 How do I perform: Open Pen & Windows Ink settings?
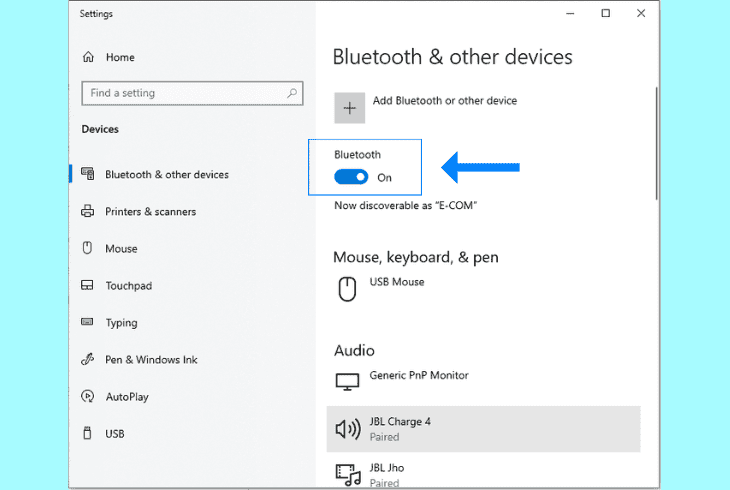pos(151,360)
